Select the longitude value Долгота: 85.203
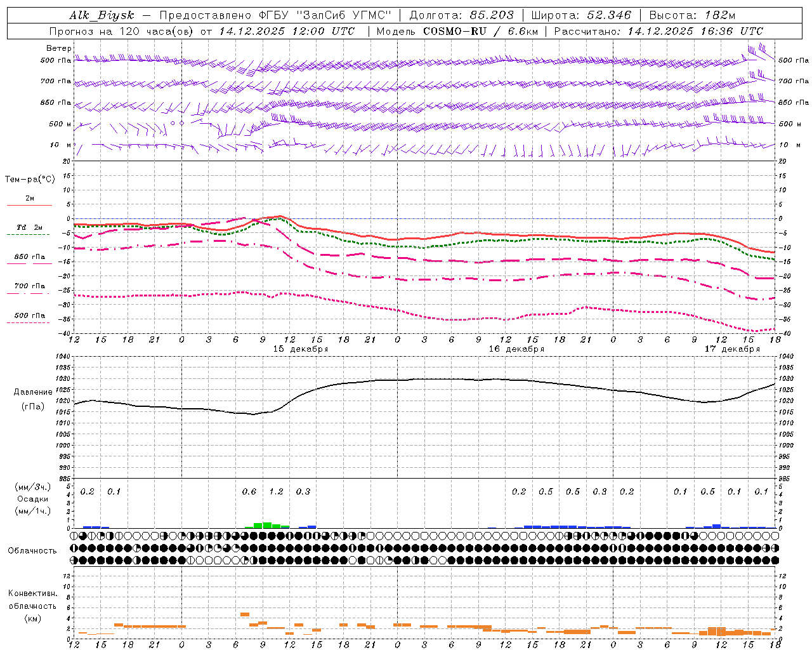The height and width of the screenshot is (650, 812). 462,15
